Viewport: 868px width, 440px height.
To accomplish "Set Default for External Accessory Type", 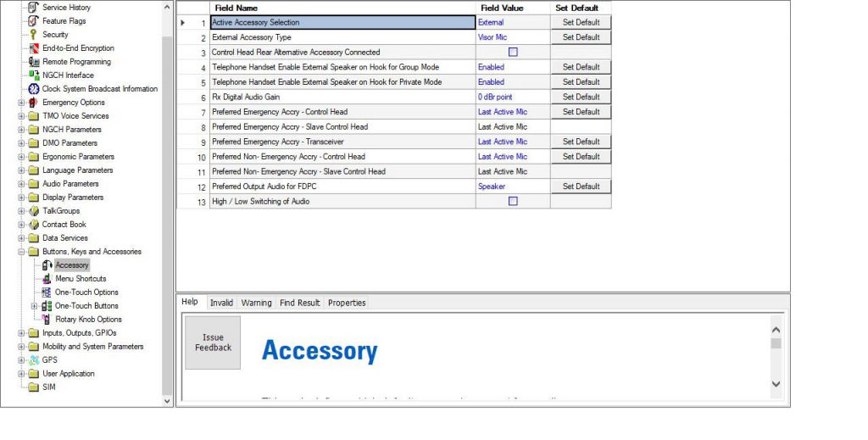I will tap(581, 37).
